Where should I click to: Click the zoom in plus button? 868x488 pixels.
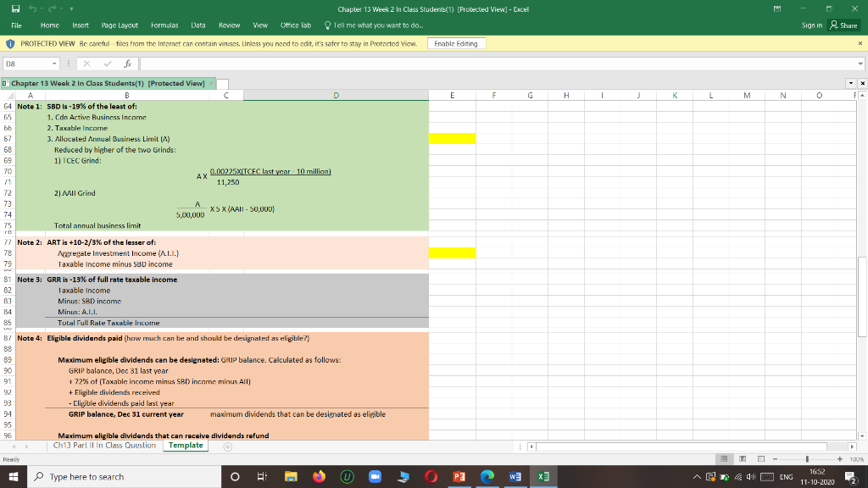point(840,459)
